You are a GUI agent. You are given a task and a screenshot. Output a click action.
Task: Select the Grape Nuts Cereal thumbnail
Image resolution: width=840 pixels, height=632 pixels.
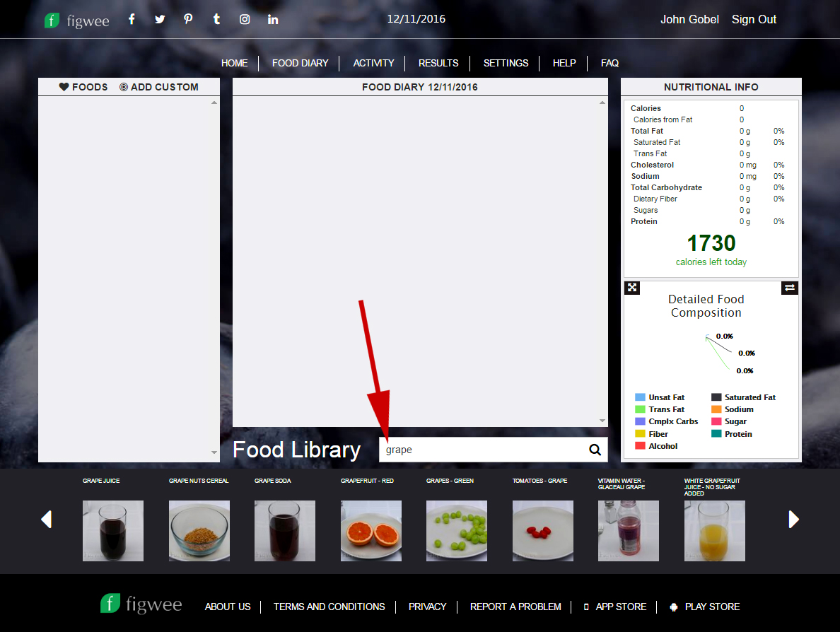tap(199, 531)
